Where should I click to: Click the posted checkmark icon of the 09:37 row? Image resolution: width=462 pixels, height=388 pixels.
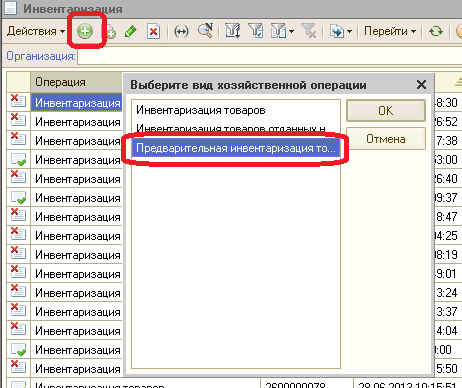pos(18,197)
